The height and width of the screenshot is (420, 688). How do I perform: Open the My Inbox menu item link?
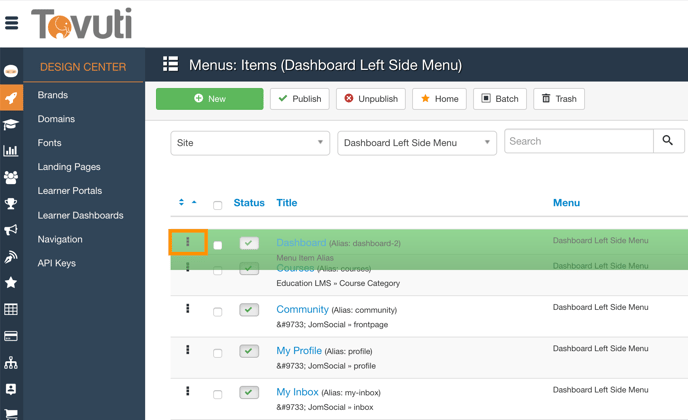(297, 392)
